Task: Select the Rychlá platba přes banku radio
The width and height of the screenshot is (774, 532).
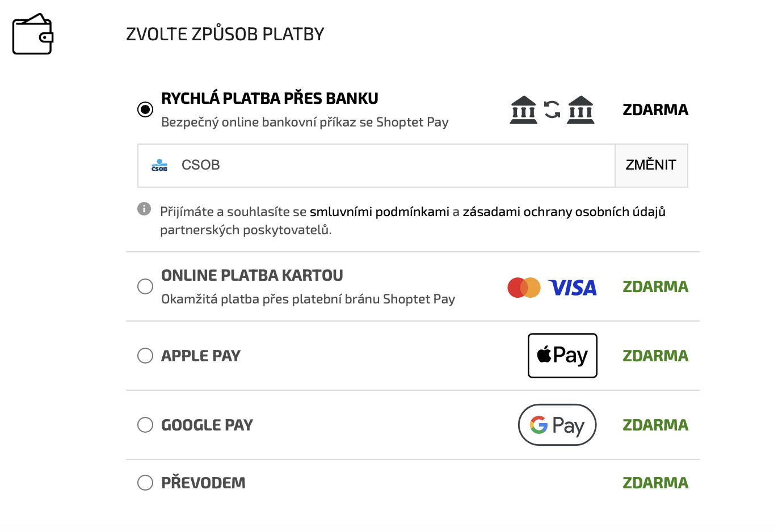Action: (145, 109)
